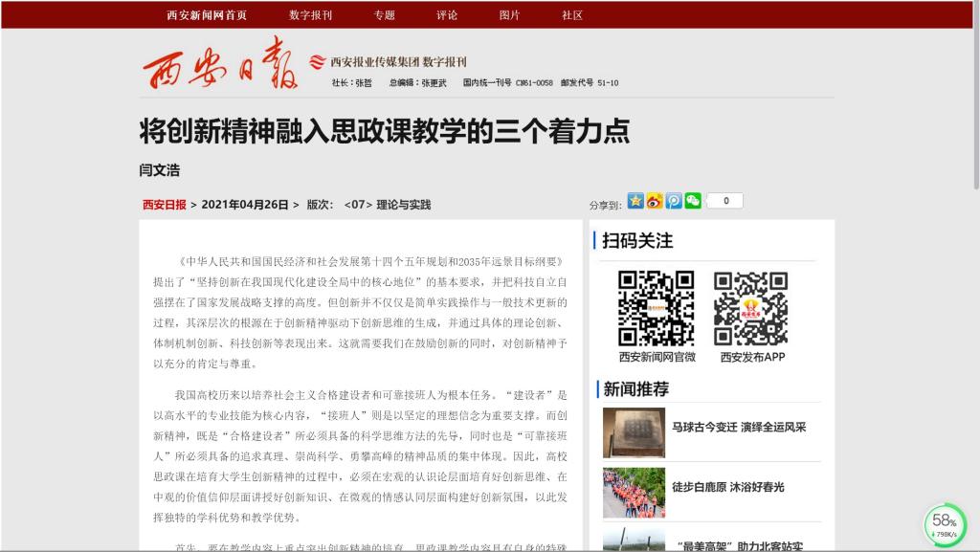Share via the blue Tencent Weibo icon
This screenshot has width=980, height=552.
tap(674, 201)
